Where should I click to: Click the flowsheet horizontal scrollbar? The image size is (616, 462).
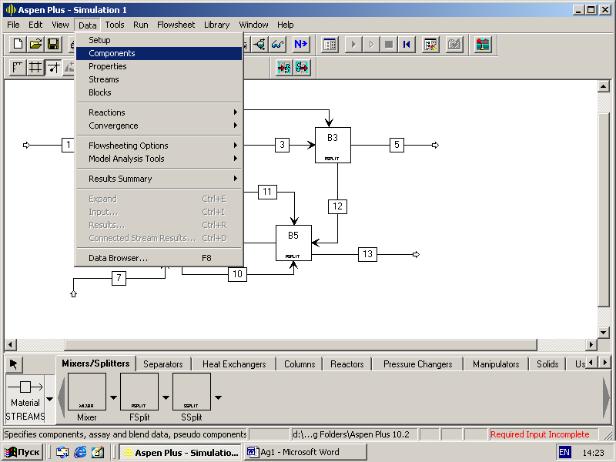pos(300,345)
